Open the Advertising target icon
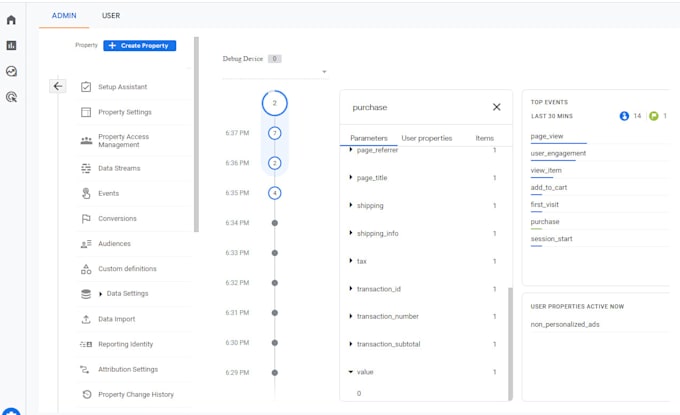The width and height of the screenshot is (680, 415). [11, 97]
